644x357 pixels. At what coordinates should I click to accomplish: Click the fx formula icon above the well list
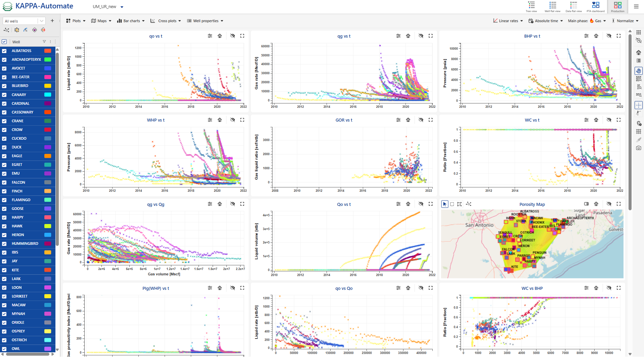point(26,30)
